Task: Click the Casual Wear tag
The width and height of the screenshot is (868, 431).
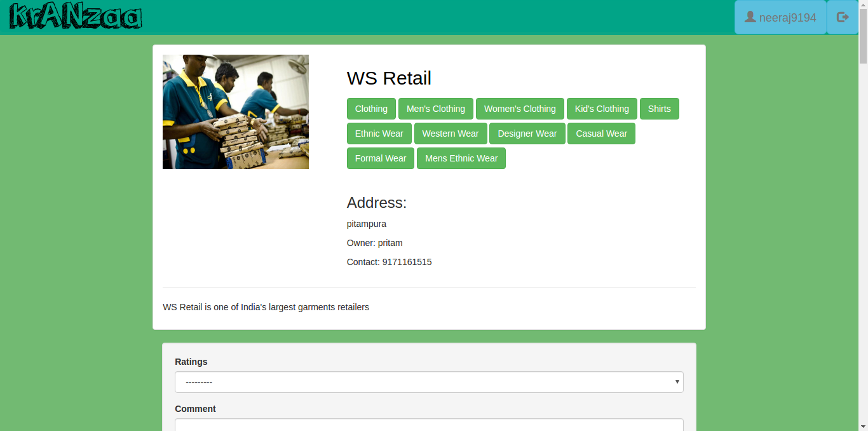Action: (601, 133)
